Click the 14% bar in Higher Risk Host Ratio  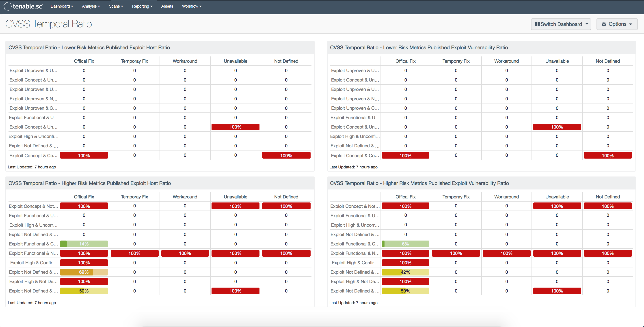point(84,244)
